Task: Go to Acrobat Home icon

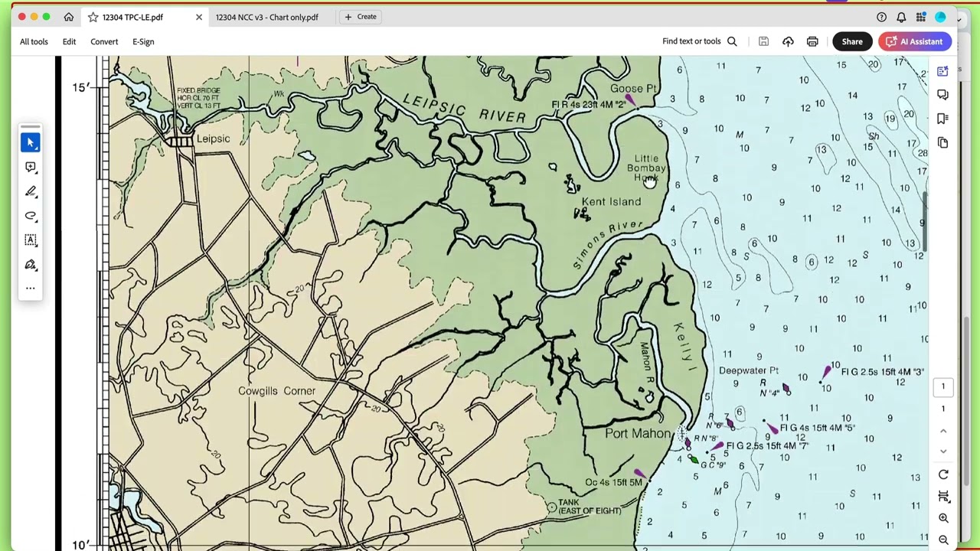Action: click(x=69, y=17)
